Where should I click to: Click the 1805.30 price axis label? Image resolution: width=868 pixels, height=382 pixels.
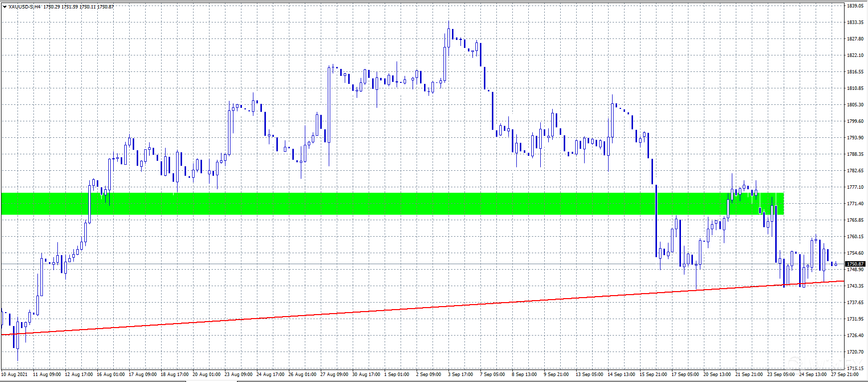coord(855,105)
